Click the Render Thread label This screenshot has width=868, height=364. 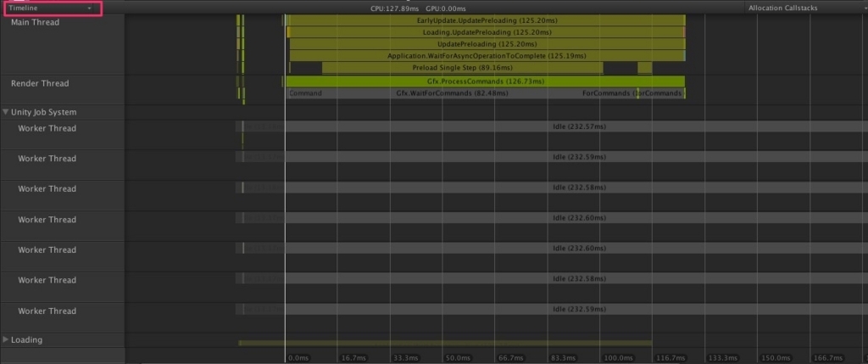40,83
